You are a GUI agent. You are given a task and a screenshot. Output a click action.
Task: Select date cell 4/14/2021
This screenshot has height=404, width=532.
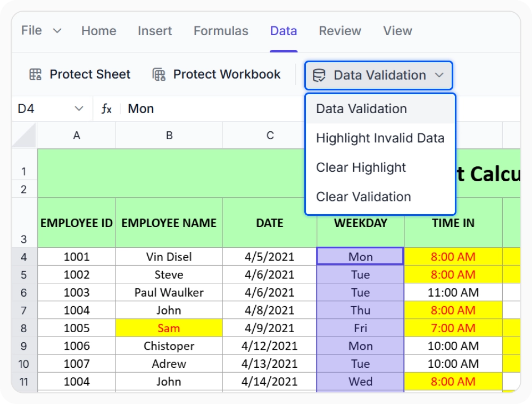click(x=270, y=382)
